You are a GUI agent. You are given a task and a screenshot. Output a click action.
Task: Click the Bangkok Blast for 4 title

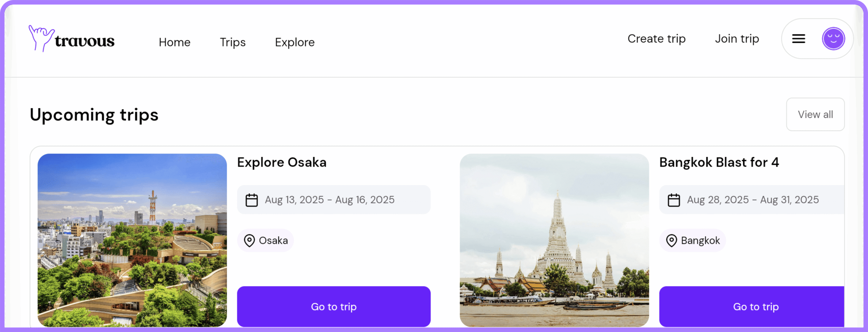click(x=719, y=162)
